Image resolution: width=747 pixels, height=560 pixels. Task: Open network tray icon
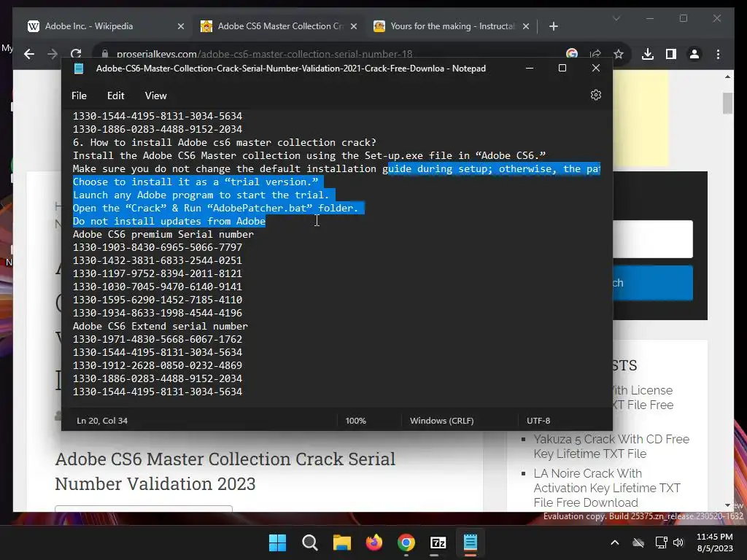[x=661, y=542]
